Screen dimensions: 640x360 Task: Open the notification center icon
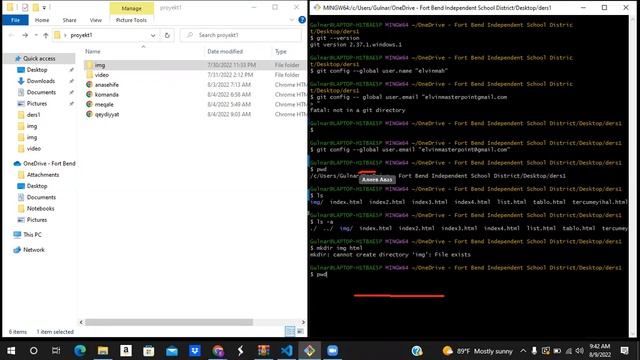tap(624, 351)
